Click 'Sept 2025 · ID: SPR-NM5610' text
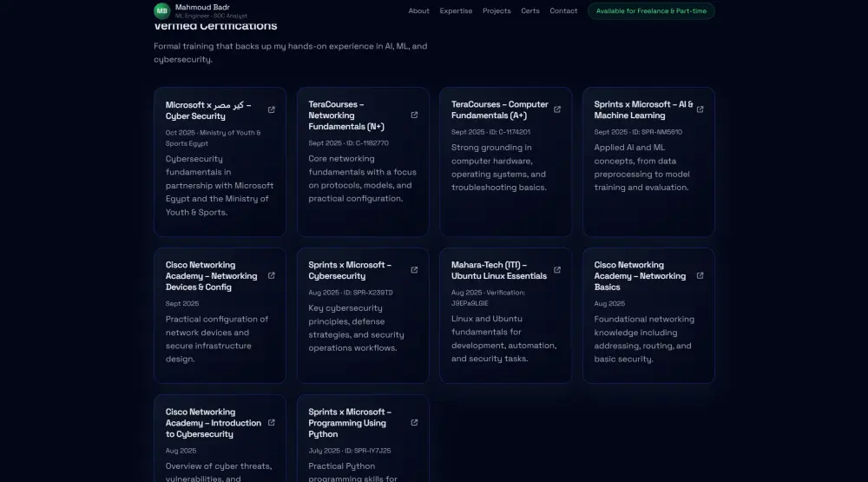 coord(638,132)
